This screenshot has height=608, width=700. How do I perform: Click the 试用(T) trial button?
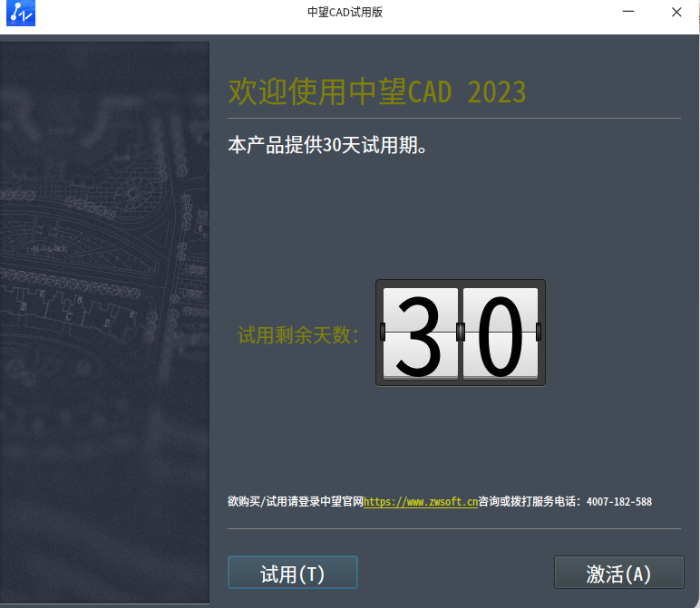pyautogui.click(x=292, y=573)
